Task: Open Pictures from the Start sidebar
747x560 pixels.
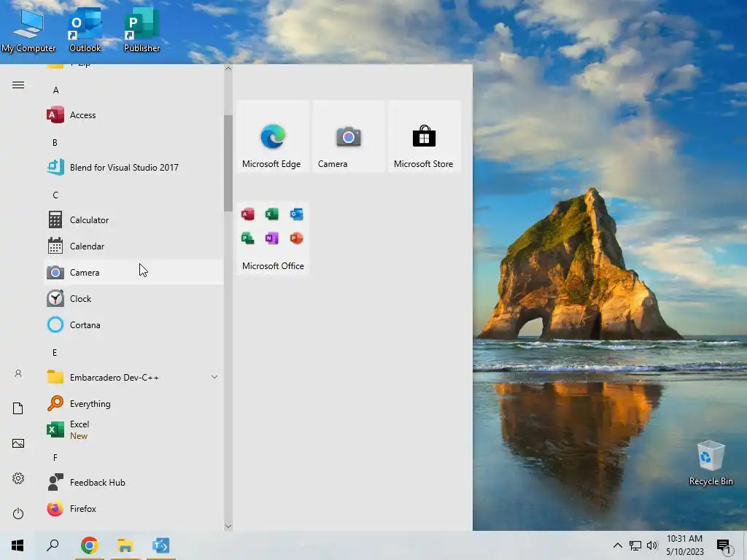Action: pos(18,443)
